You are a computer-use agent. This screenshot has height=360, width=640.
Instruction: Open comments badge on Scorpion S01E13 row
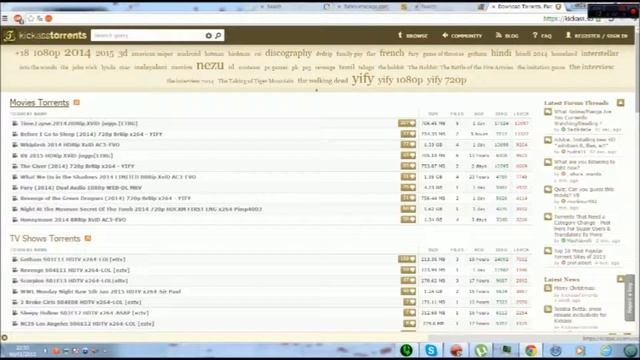pos(408,280)
